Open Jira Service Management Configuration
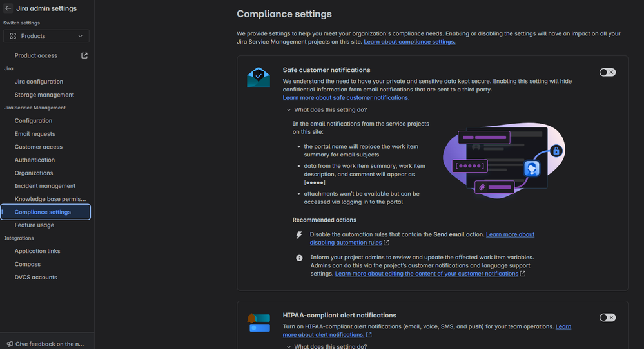 coord(34,120)
